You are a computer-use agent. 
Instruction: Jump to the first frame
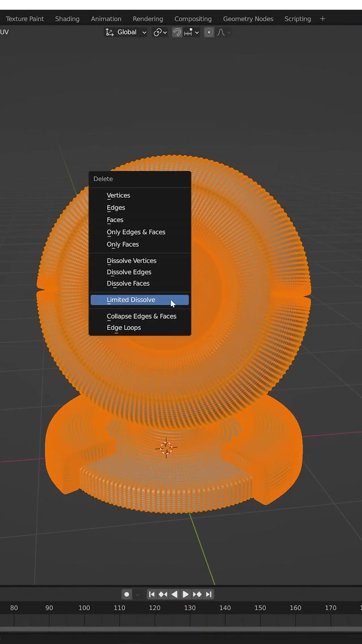(152, 594)
